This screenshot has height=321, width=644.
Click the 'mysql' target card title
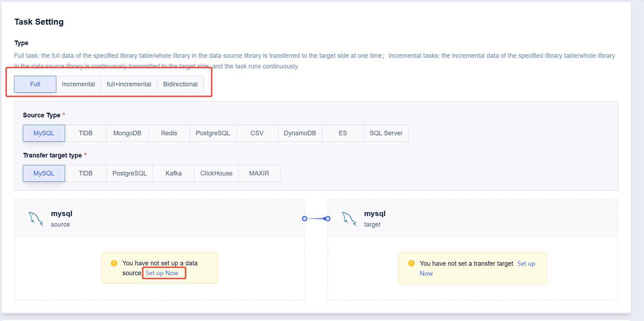(375, 214)
